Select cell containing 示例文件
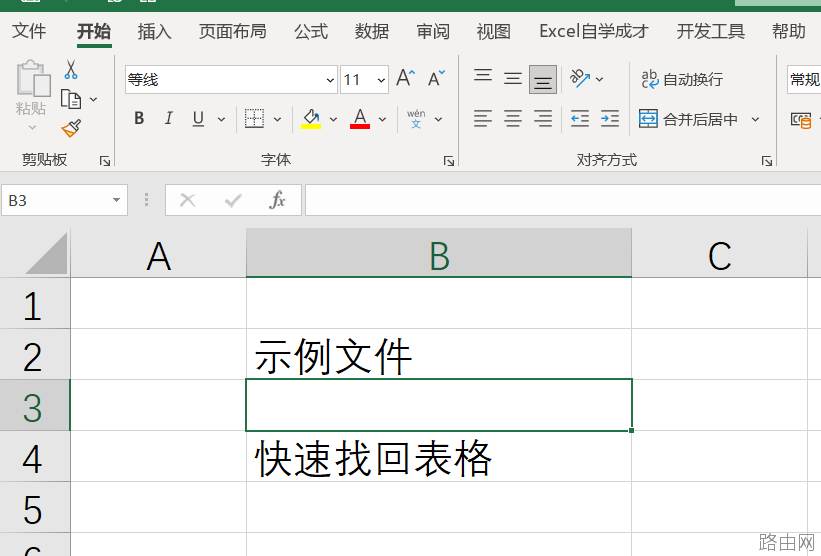Image resolution: width=821 pixels, height=556 pixels. [x=439, y=354]
